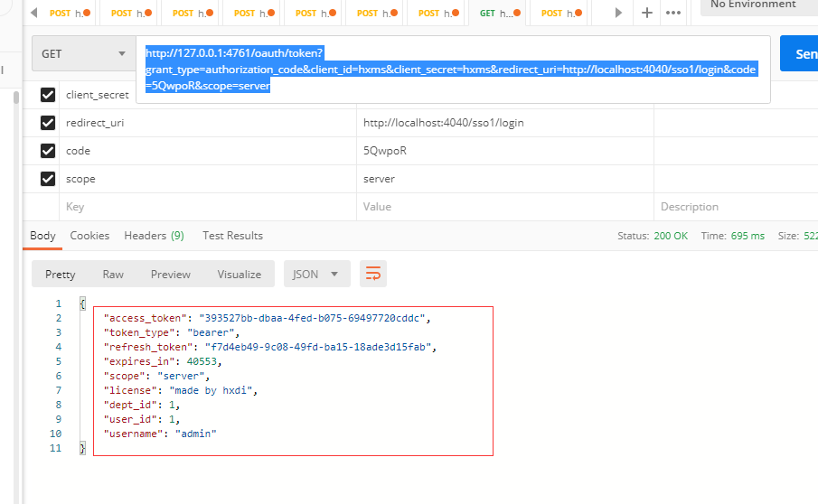This screenshot has width=818, height=504.
Task: Open the Headers (9) response tab
Action: 154,236
